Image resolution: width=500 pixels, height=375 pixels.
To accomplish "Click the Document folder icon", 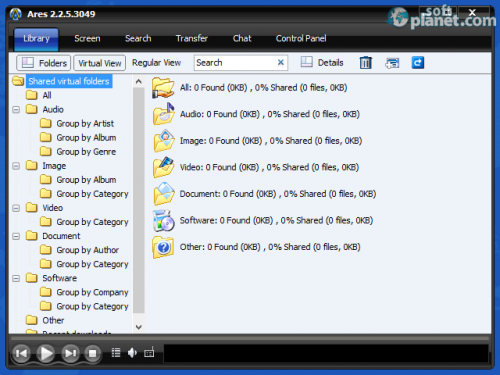I will 164,194.
